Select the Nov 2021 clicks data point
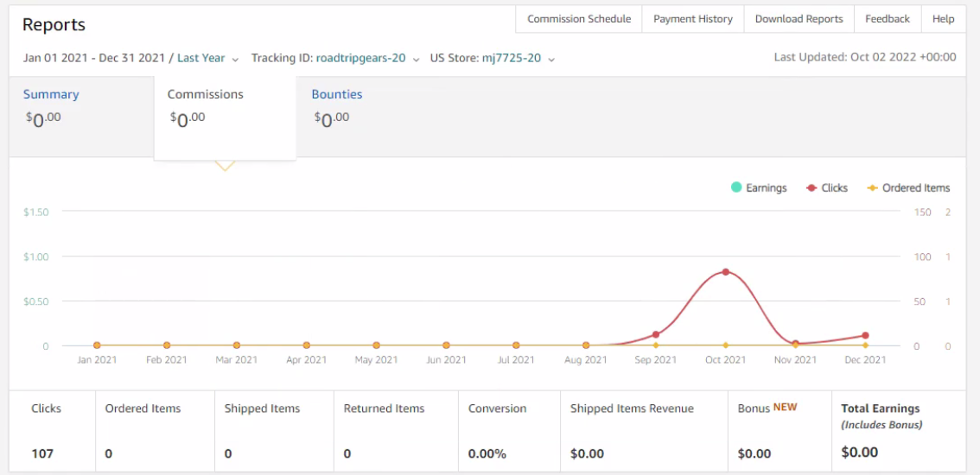This screenshot has width=980, height=475. [x=796, y=344]
